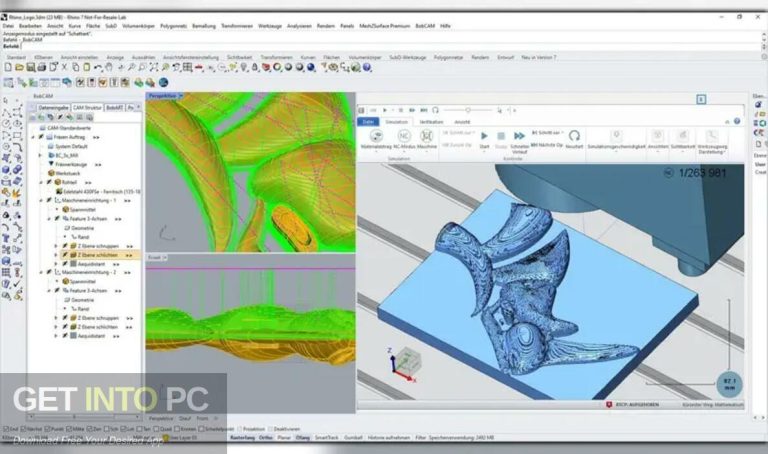Image resolution: width=768 pixels, height=454 pixels.
Task: Switch to the CAM Struktur tab
Action: (87, 107)
